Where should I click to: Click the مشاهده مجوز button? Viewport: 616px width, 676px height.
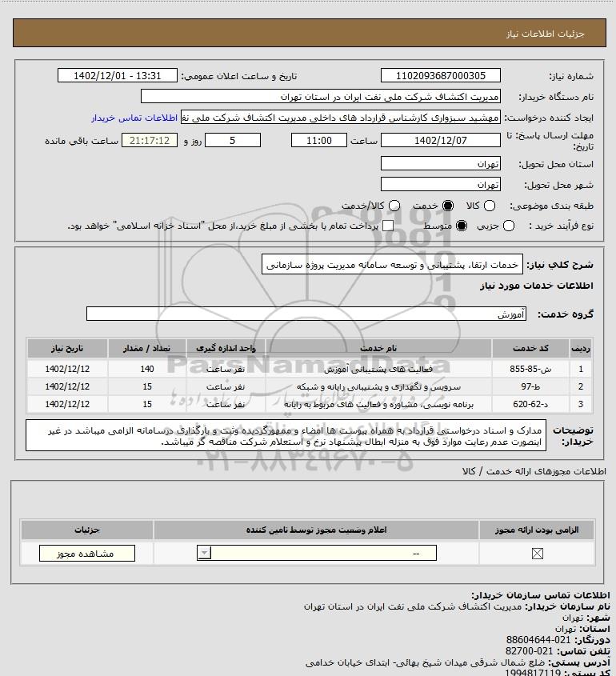click(86, 553)
